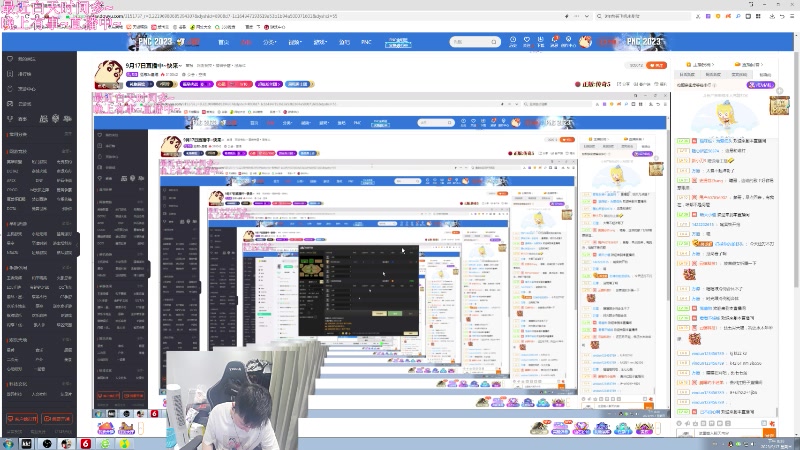Screen dimensions: 800x450
Task: Open the red 6 app on taskbar
Action: (85, 443)
